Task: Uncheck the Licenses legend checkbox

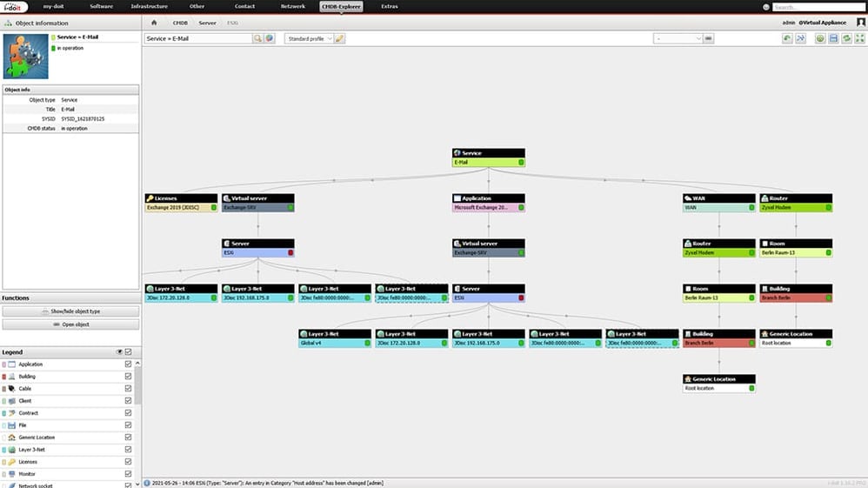Action: 129,461
